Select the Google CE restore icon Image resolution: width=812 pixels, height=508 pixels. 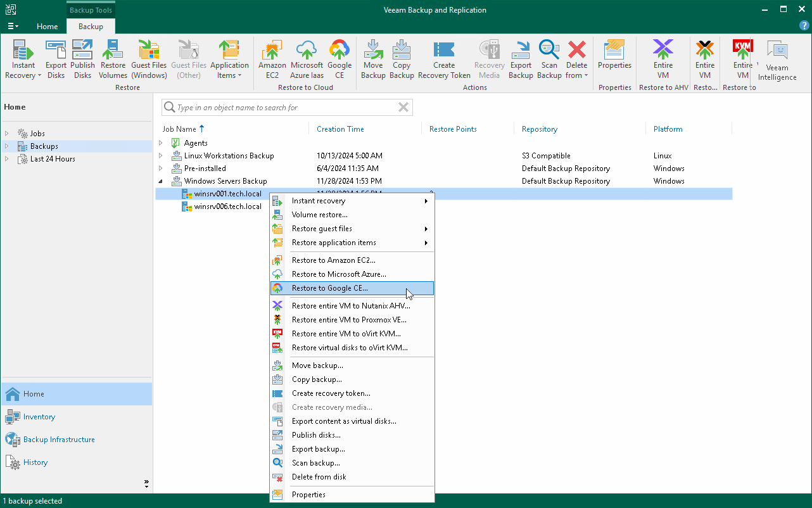339,57
